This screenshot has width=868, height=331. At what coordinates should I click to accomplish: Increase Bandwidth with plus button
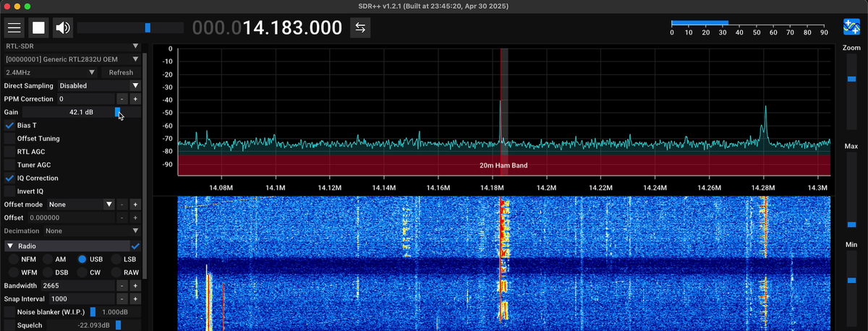coord(135,285)
